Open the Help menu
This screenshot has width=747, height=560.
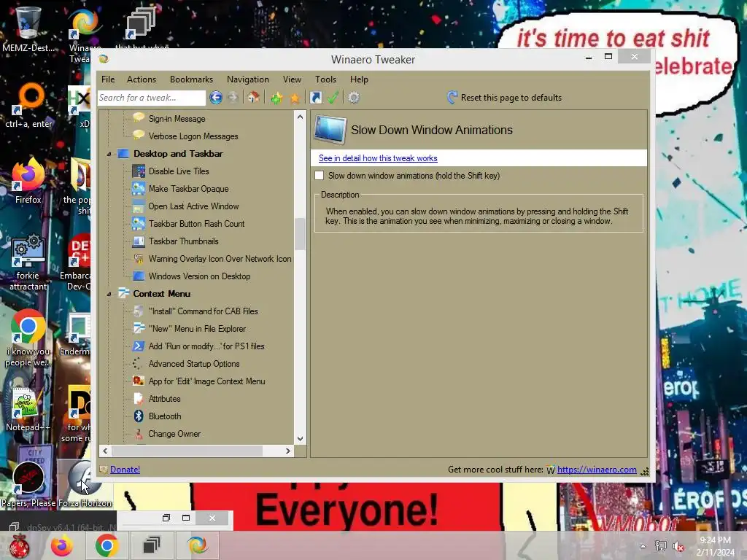click(359, 79)
